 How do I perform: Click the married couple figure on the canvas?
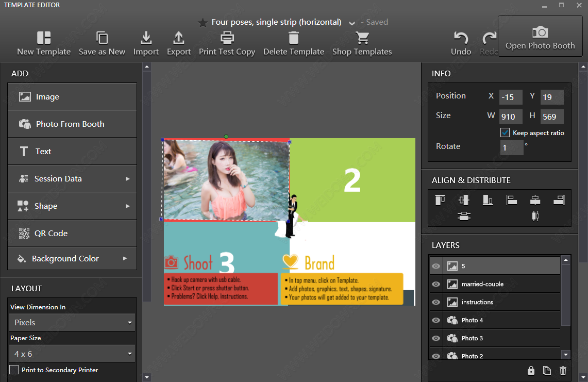pyautogui.click(x=292, y=216)
